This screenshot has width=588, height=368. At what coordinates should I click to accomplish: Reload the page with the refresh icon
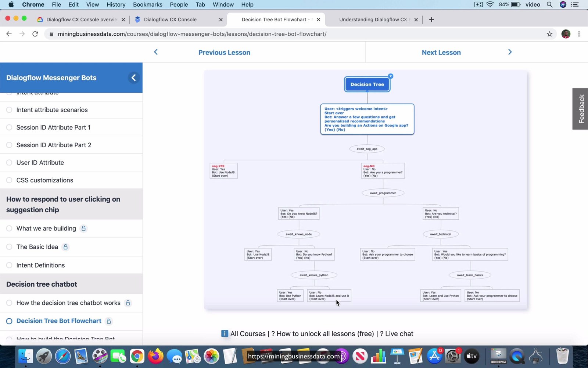tap(35, 34)
